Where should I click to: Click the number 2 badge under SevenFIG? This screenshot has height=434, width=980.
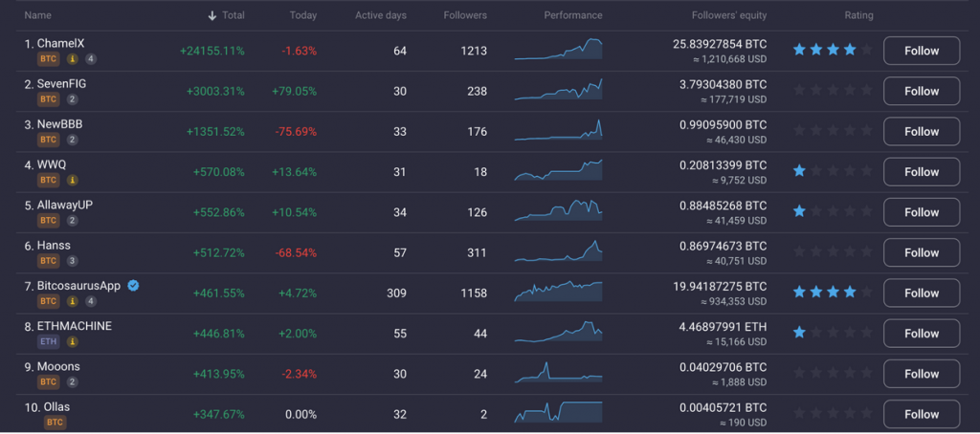(x=72, y=99)
